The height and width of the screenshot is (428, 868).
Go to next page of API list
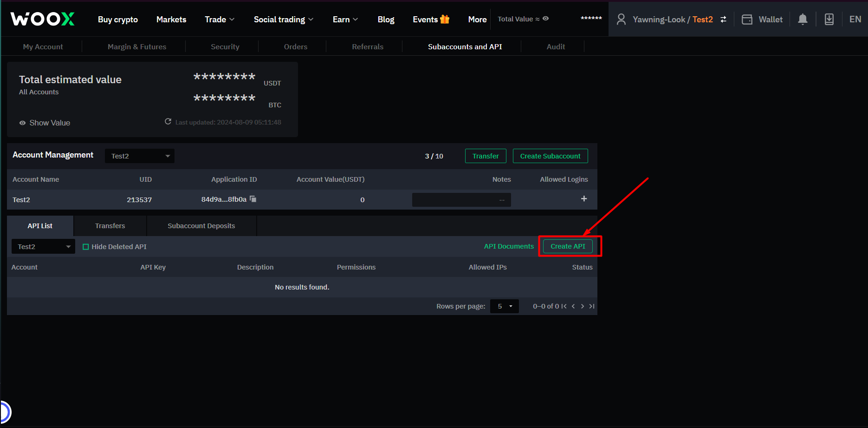pos(583,306)
